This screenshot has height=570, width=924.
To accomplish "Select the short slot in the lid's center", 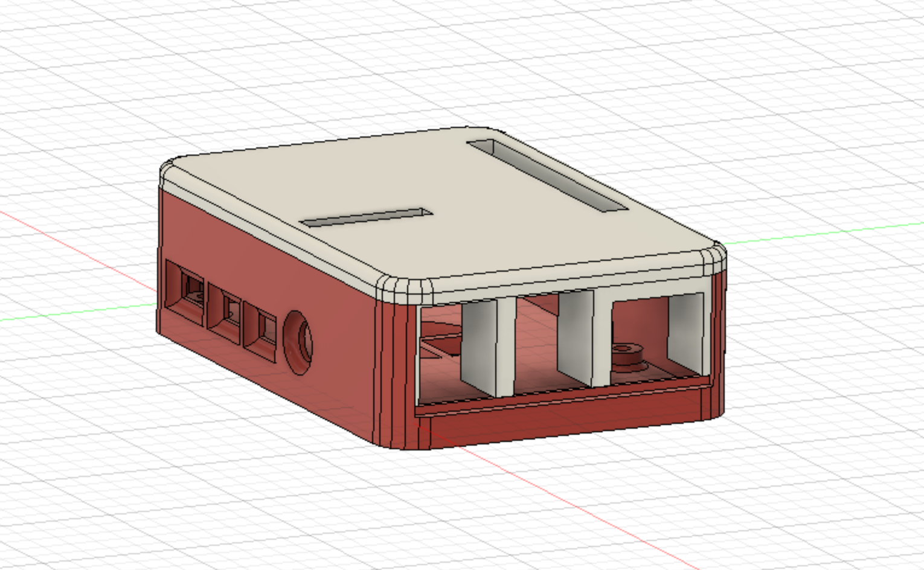I will tap(367, 217).
